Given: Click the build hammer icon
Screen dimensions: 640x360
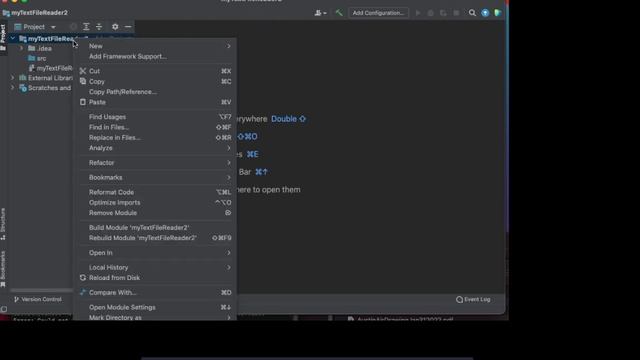Looking at the screenshot, I should (339, 13).
